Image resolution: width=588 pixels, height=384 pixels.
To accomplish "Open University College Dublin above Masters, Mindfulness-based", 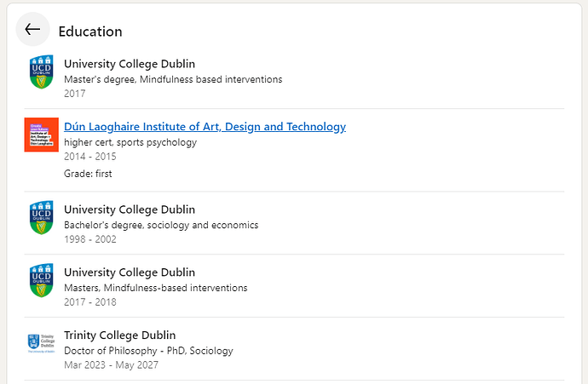I will [x=130, y=272].
